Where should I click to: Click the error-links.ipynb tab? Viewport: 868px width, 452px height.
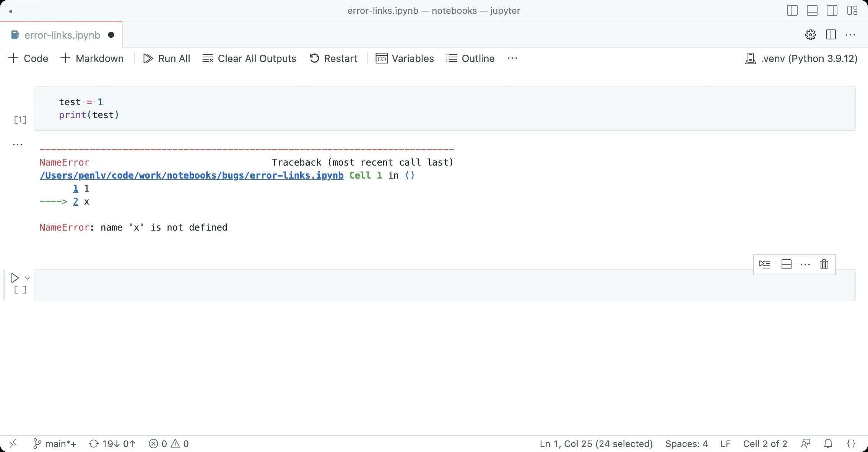pos(62,34)
